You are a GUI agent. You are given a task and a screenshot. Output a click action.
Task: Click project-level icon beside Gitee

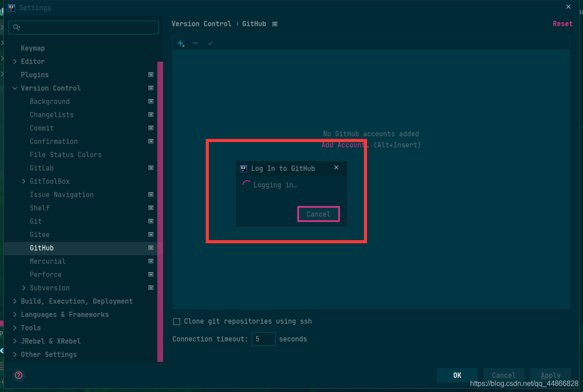pos(151,234)
